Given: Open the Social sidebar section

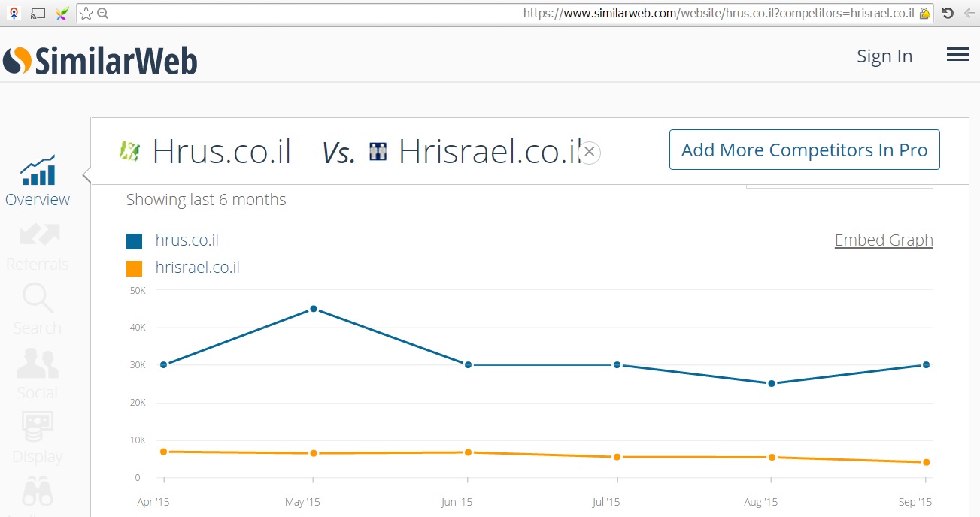Looking at the screenshot, I should tap(38, 374).
